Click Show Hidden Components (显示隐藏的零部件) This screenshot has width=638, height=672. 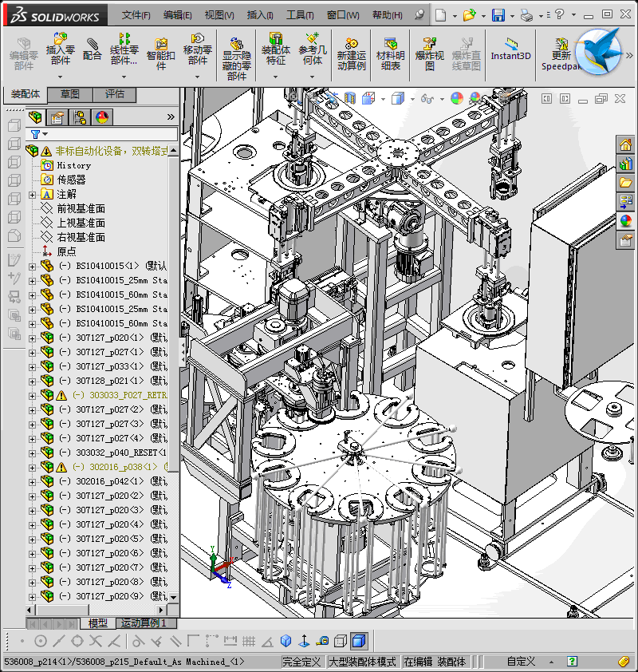(237, 59)
